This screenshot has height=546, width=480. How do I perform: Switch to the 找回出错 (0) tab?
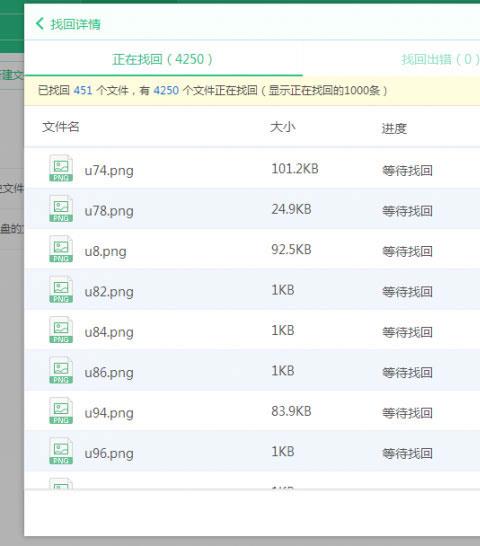440,60
